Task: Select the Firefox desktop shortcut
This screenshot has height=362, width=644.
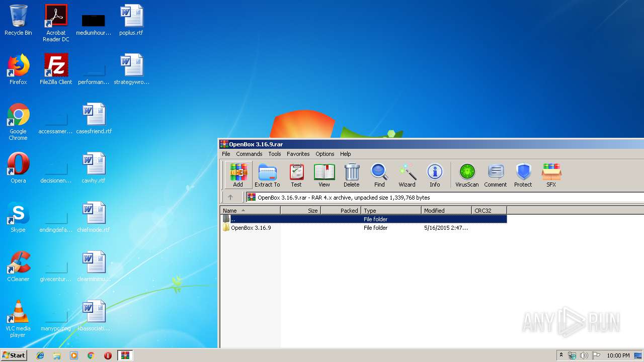Action: click(18, 69)
